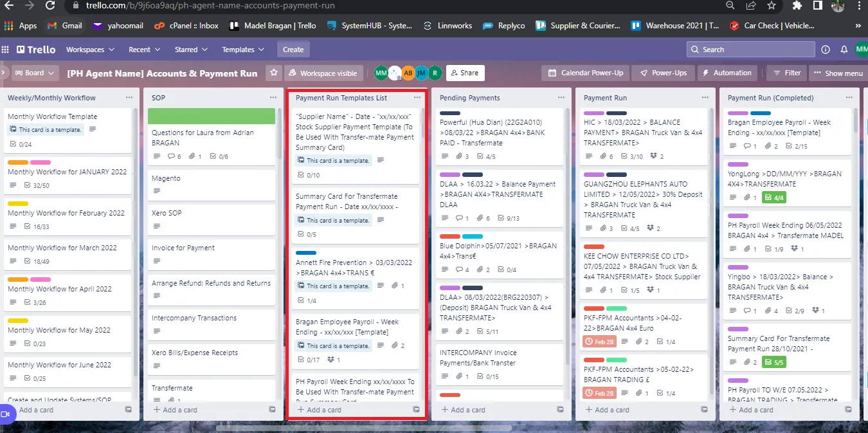Open the Board view switcher dropdown
868x433 pixels.
35,73
